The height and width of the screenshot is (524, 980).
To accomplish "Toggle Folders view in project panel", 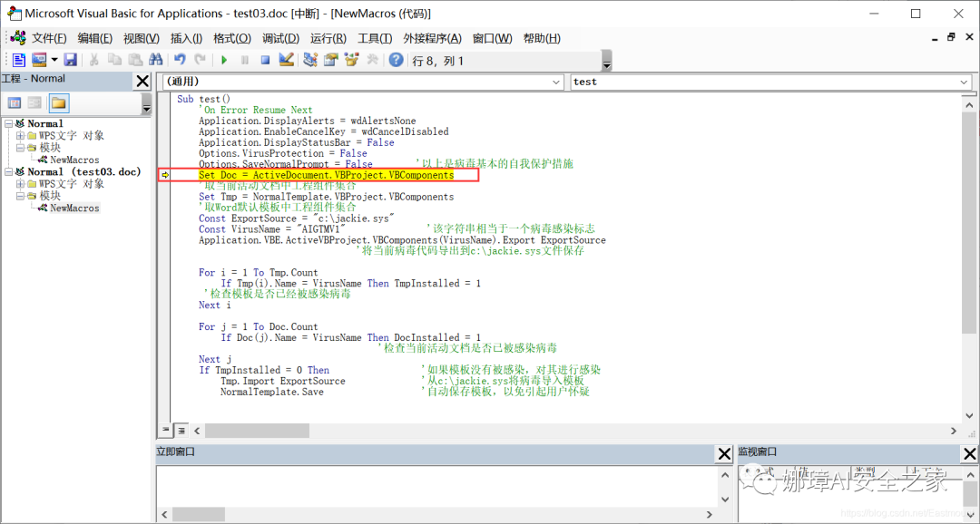I will coord(59,103).
